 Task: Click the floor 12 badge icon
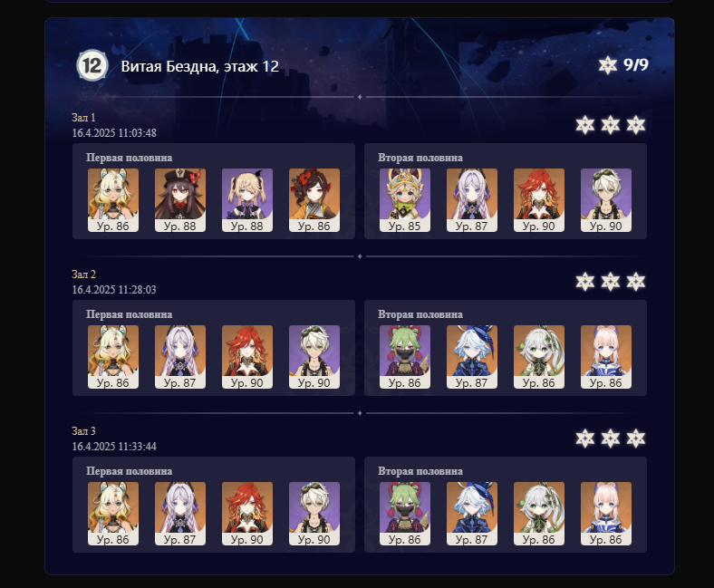coord(92,65)
